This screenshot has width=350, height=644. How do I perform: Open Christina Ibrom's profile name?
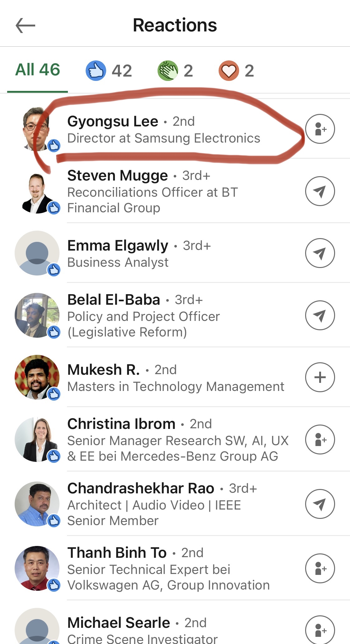pyautogui.click(x=121, y=424)
